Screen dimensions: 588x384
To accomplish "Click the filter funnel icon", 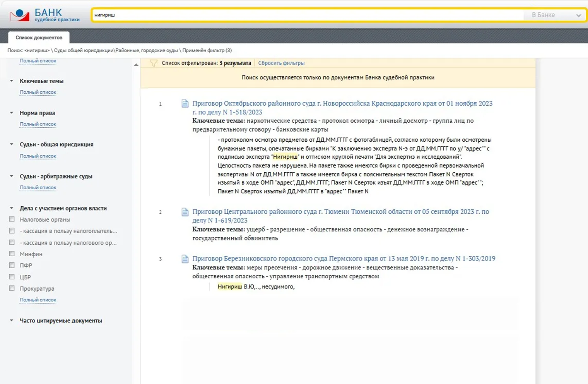I will pyautogui.click(x=154, y=63).
